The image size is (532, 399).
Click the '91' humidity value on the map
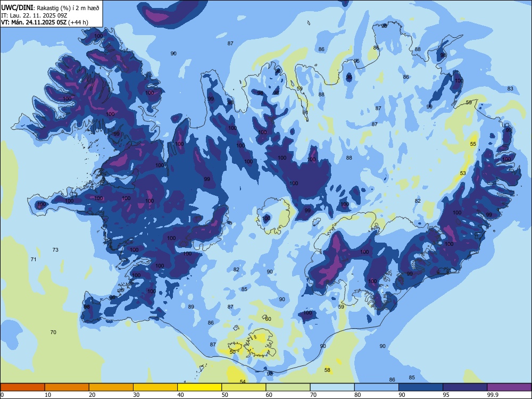coord(305,112)
